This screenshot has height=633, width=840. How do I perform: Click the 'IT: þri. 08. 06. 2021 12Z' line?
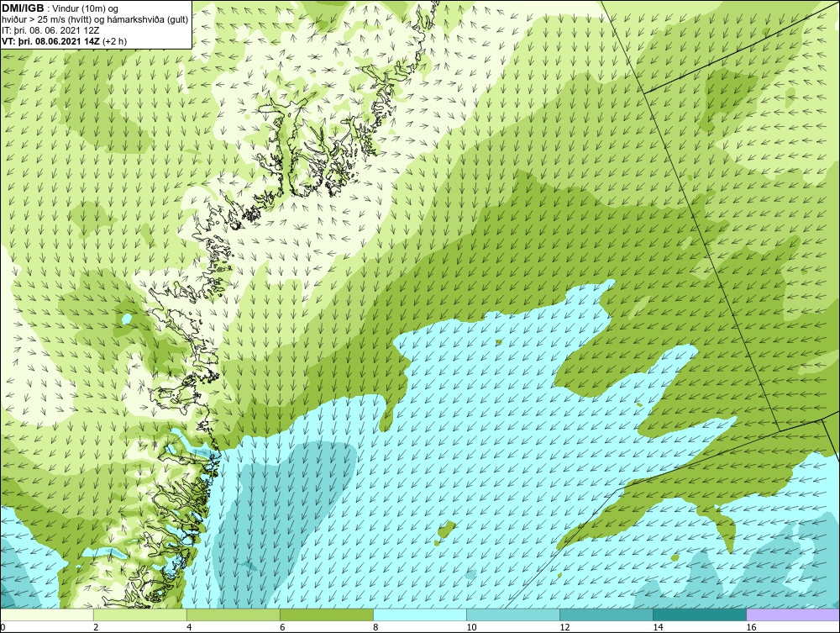[x=51, y=30]
